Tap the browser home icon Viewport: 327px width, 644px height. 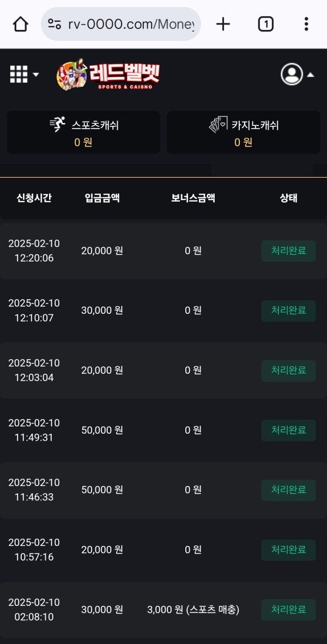[x=21, y=24]
